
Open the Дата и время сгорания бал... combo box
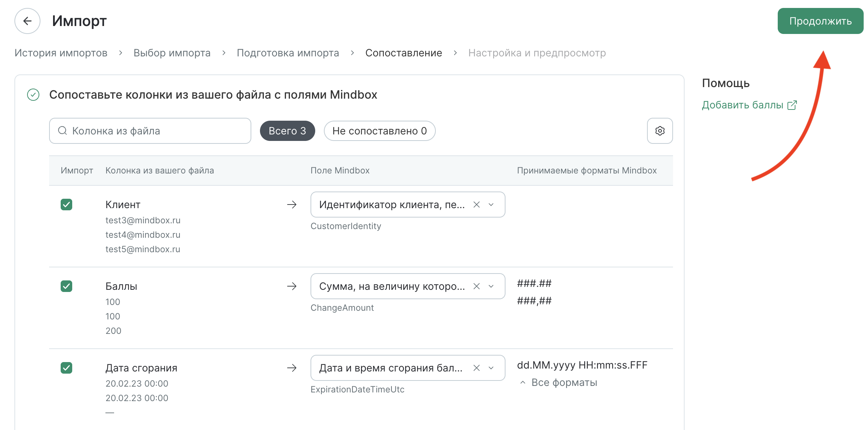408,368
